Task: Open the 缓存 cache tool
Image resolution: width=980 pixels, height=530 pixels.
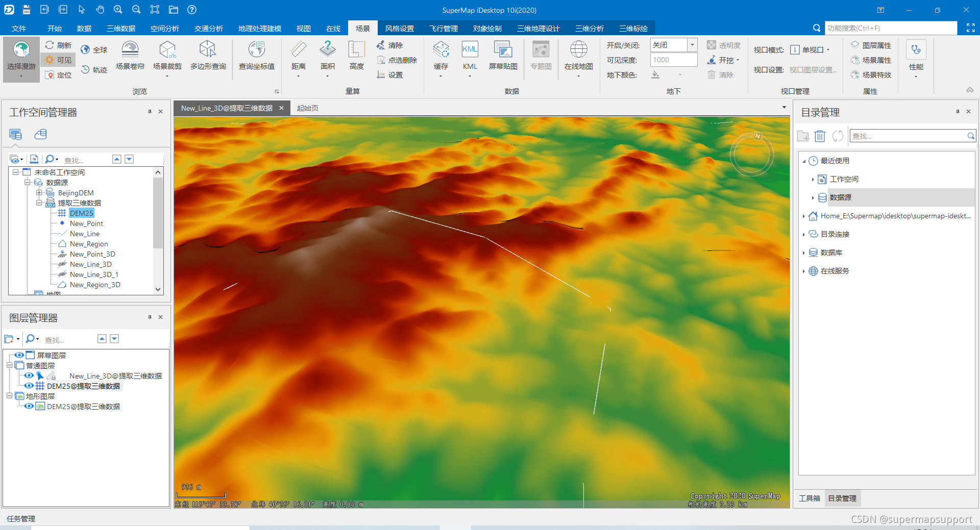Action: tap(441, 58)
